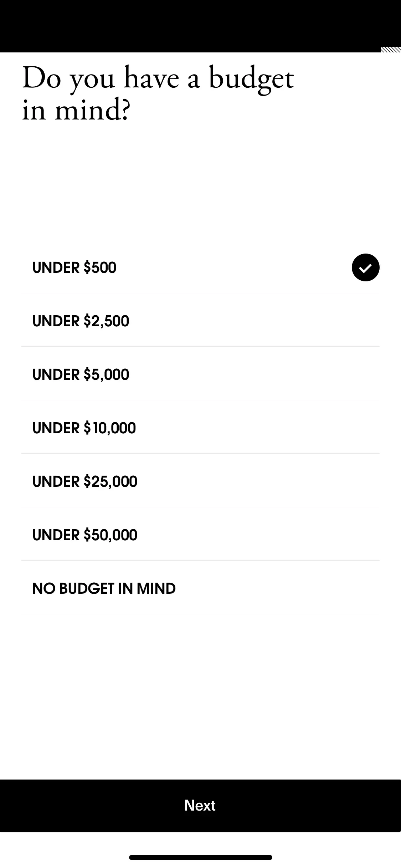Click the "$25,000" amount label

point(110,482)
